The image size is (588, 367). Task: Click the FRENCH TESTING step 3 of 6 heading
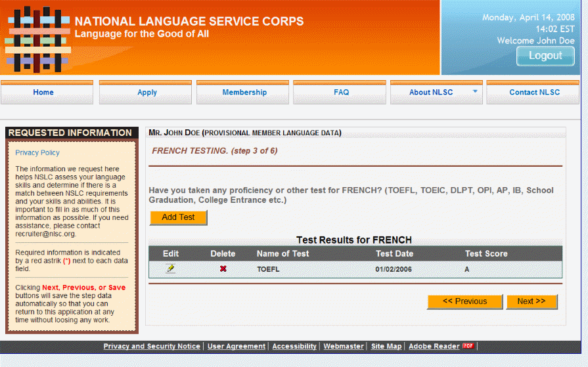(214, 151)
